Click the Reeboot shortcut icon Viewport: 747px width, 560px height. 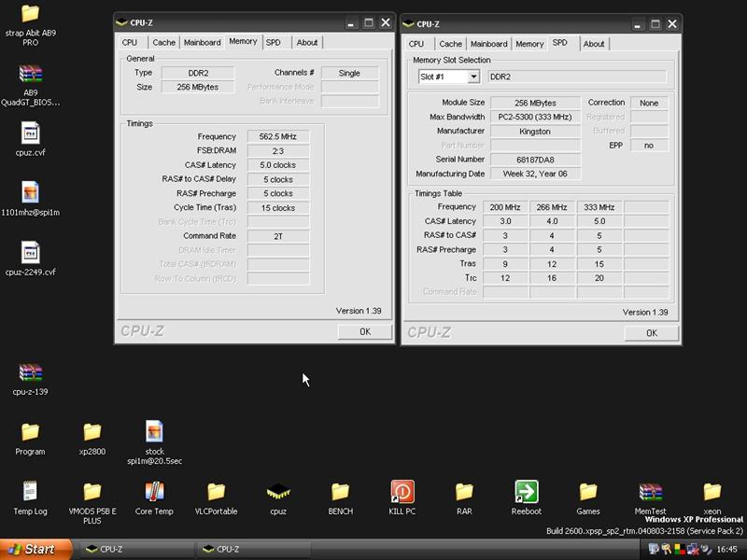[x=527, y=492]
